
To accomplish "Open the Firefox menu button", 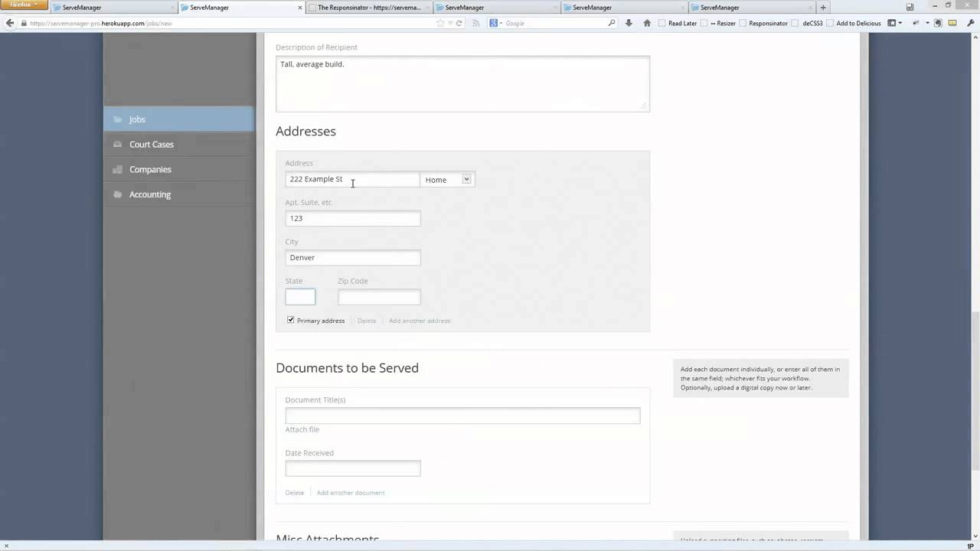I will pos(24,5).
